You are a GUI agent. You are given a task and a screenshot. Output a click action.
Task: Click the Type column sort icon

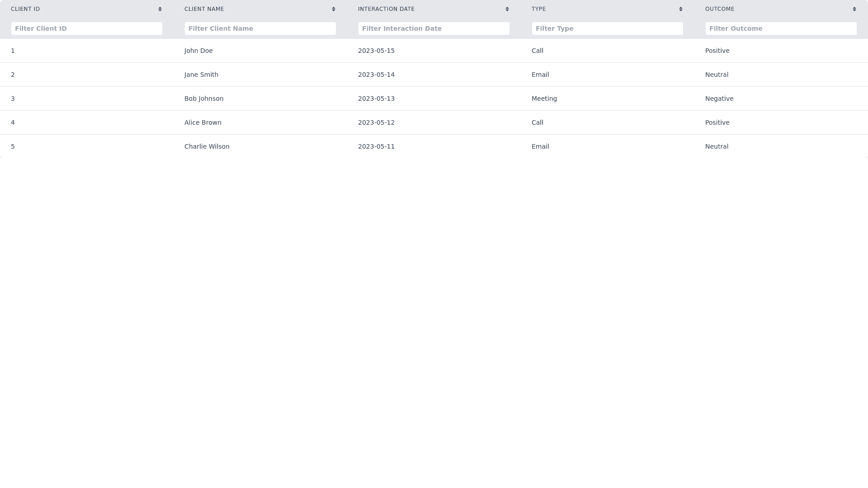click(681, 9)
